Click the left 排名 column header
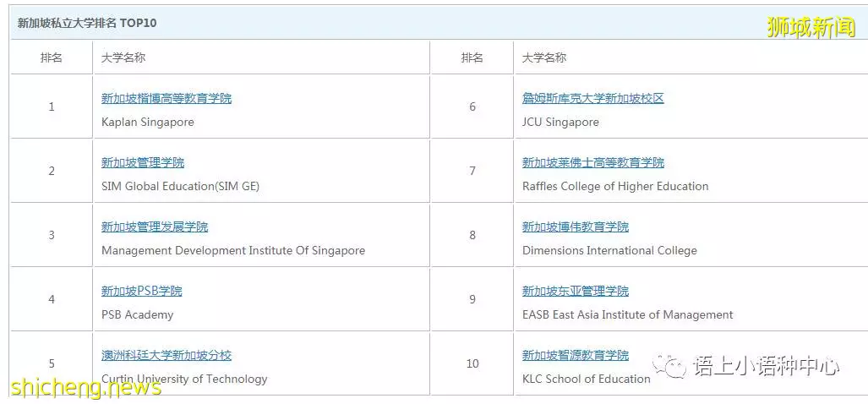Viewport: 868px width, 404px height. tap(52, 57)
